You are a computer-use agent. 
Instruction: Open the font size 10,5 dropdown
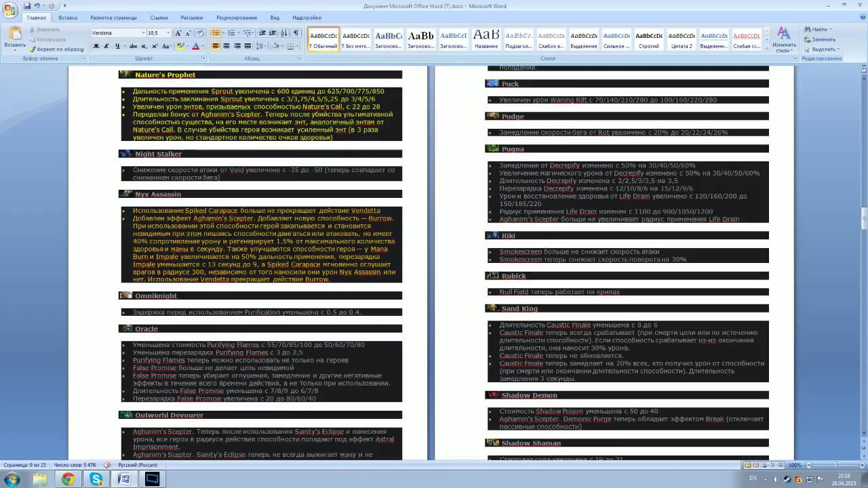(168, 33)
